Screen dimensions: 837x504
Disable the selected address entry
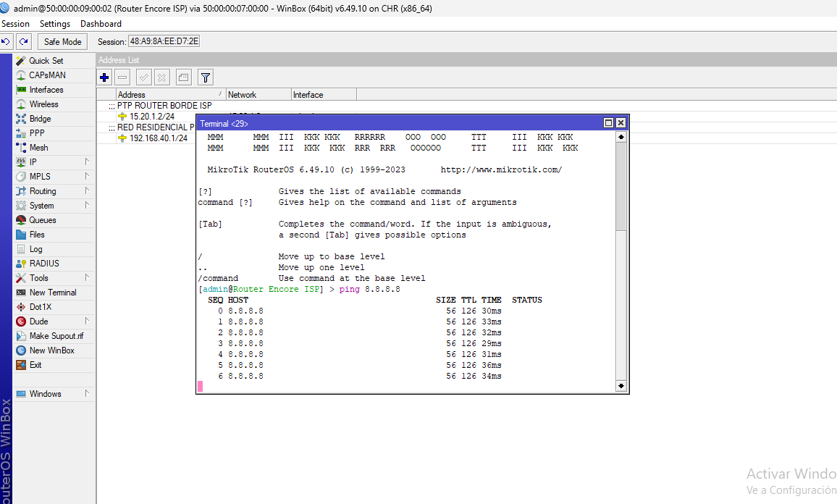click(162, 77)
